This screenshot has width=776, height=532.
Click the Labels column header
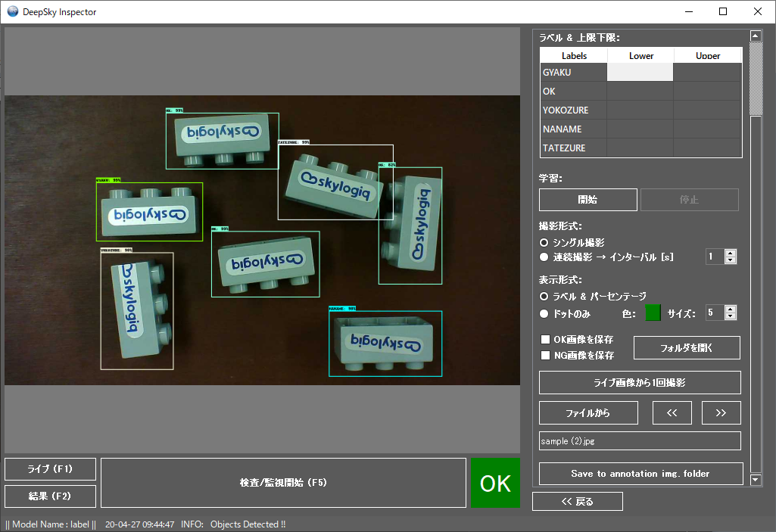[x=574, y=55]
